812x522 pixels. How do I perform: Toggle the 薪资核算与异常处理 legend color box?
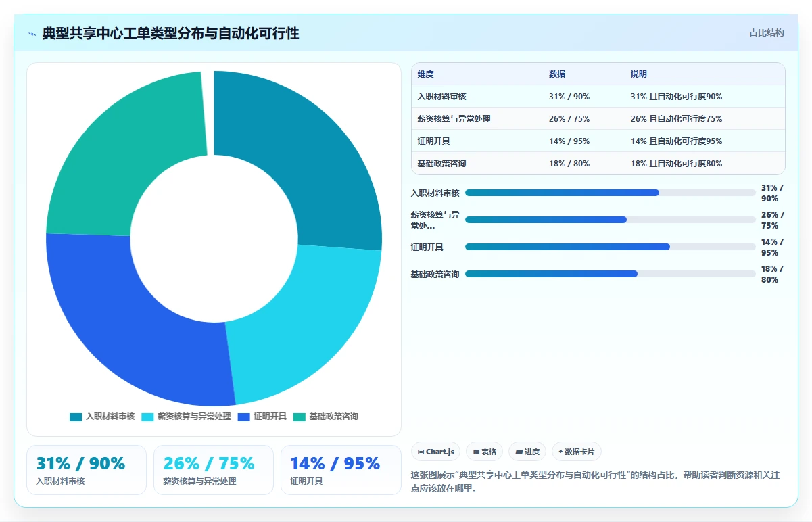click(147, 417)
